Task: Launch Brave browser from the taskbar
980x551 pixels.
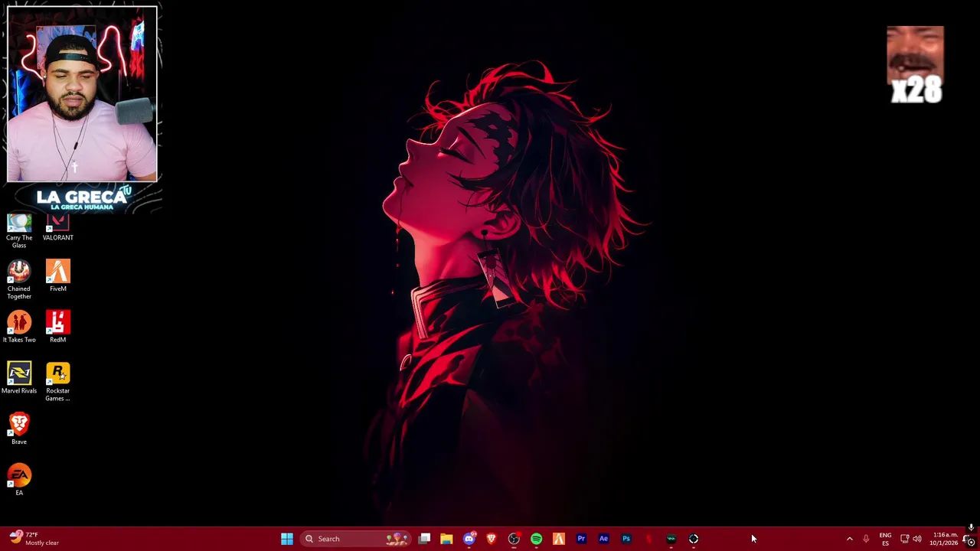Action: pyautogui.click(x=492, y=539)
